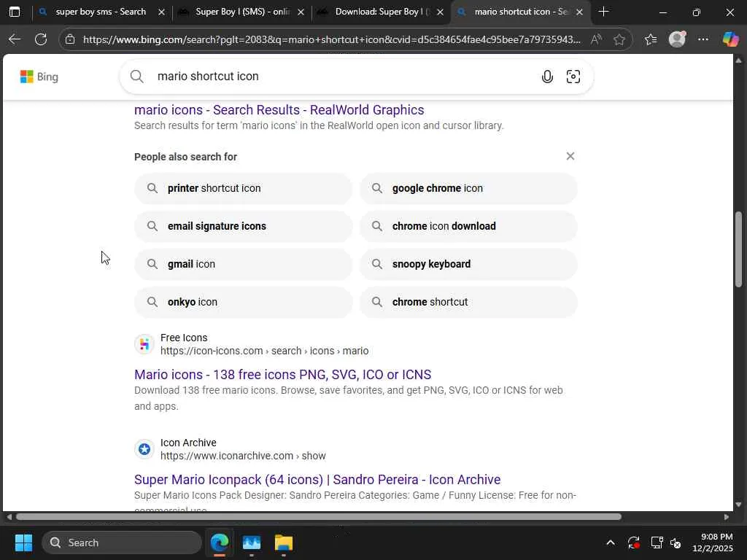Click the magnifier icon in Bing search box

[136, 76]
